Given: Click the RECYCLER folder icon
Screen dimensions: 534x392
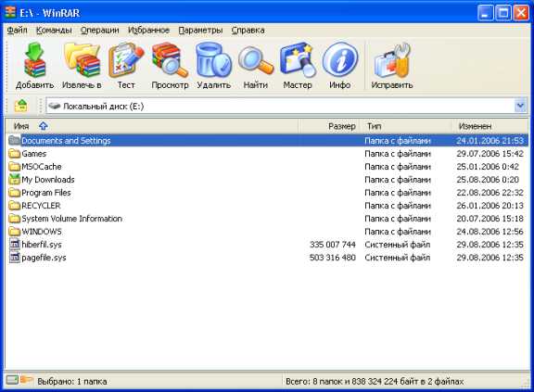Looking at the screenshot, I should pos(14,206).
